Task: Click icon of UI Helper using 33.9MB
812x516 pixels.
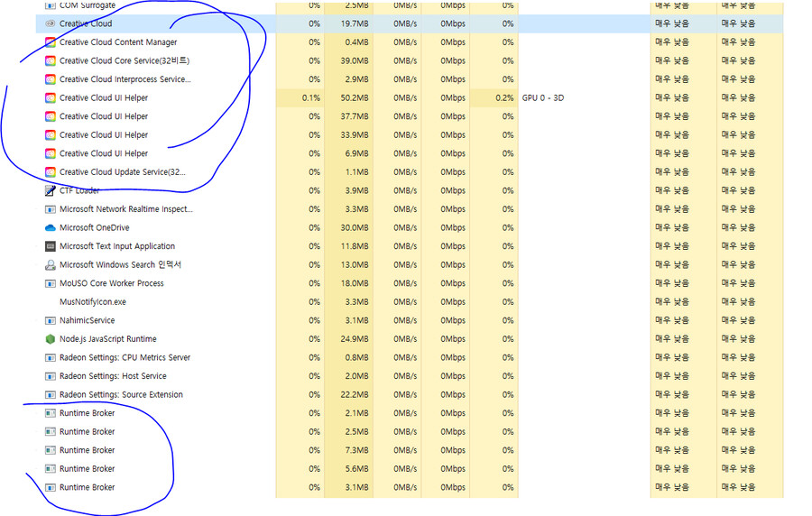Action: (x=51, y=135)
